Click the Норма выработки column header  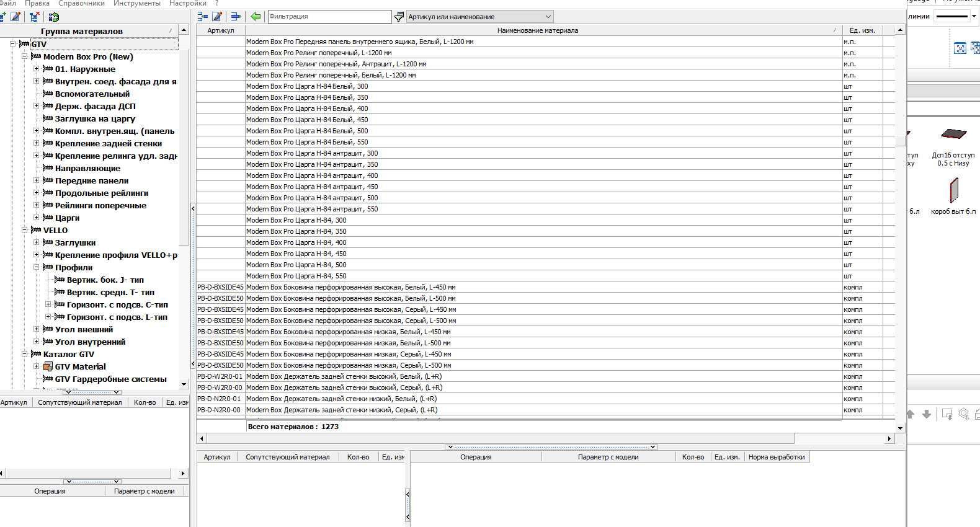click(777, 457)
